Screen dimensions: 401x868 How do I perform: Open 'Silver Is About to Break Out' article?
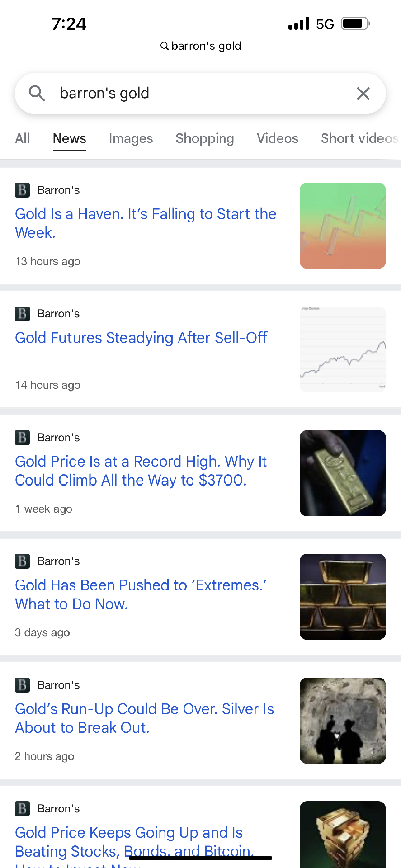[144, 718]
